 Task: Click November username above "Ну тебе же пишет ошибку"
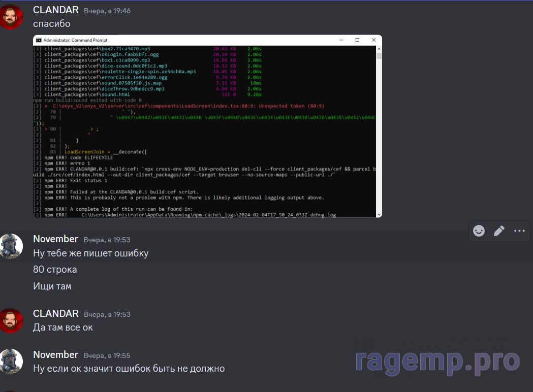pos(55,239)
